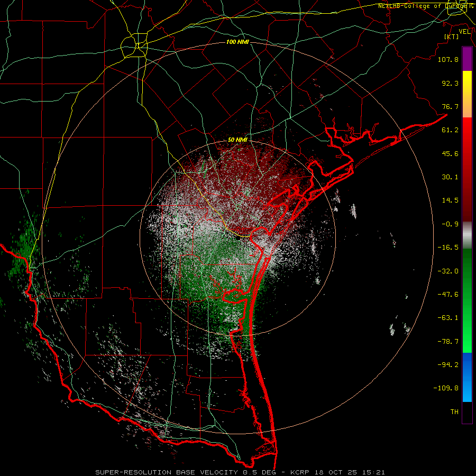Click the 50 NMI range ring label

click(x=237, y=140)
